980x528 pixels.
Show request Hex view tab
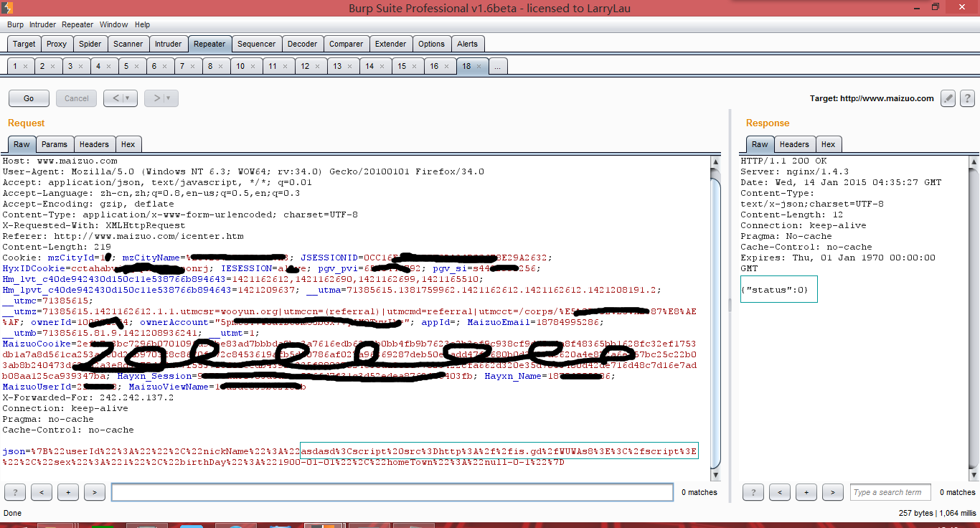(x=128, y=144)
